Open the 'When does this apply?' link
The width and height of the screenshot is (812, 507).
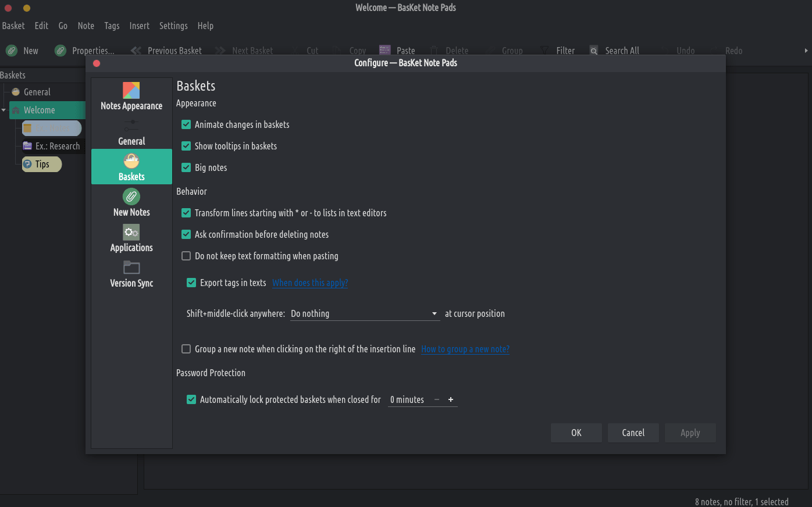[310, 283]
